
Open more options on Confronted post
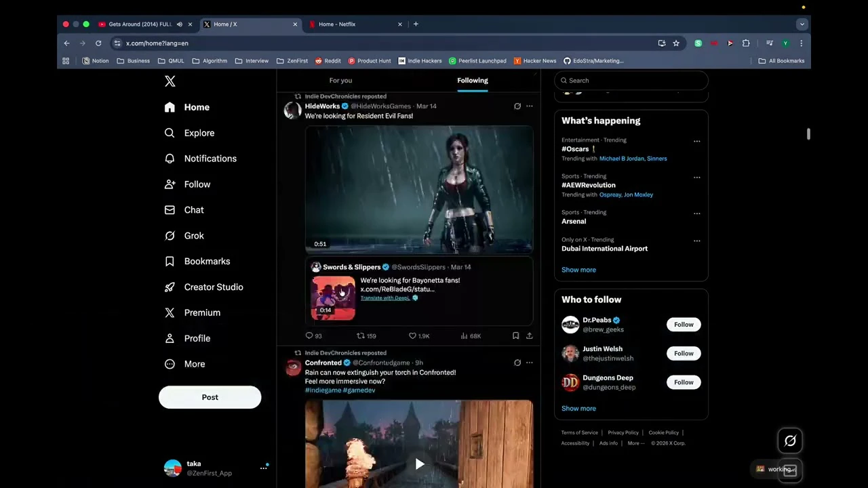pos(530,363)
